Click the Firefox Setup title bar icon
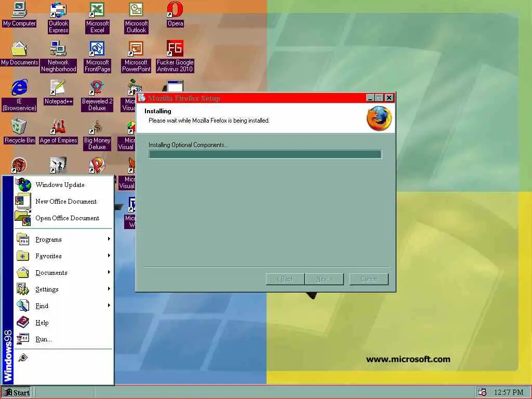 click(x=141, y=98)
